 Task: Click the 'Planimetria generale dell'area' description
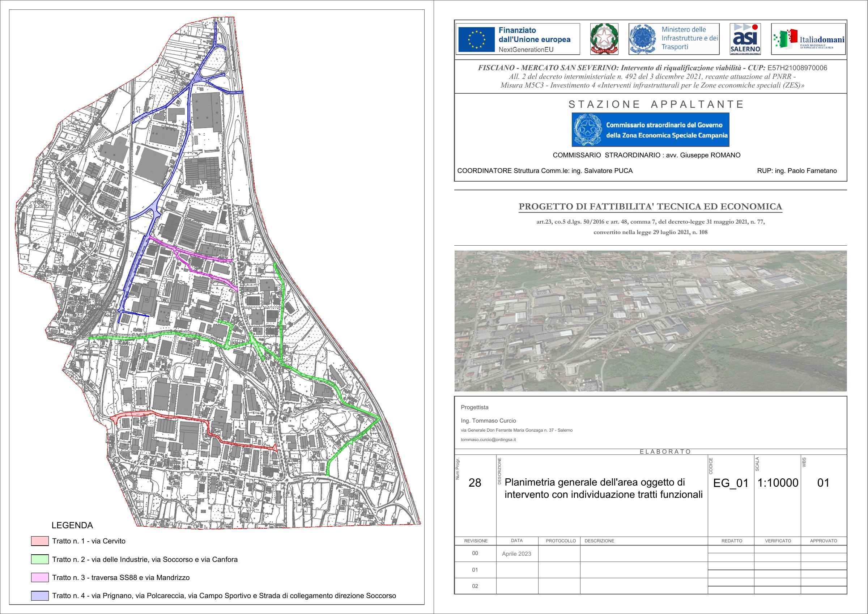click(x=603, y=488)
